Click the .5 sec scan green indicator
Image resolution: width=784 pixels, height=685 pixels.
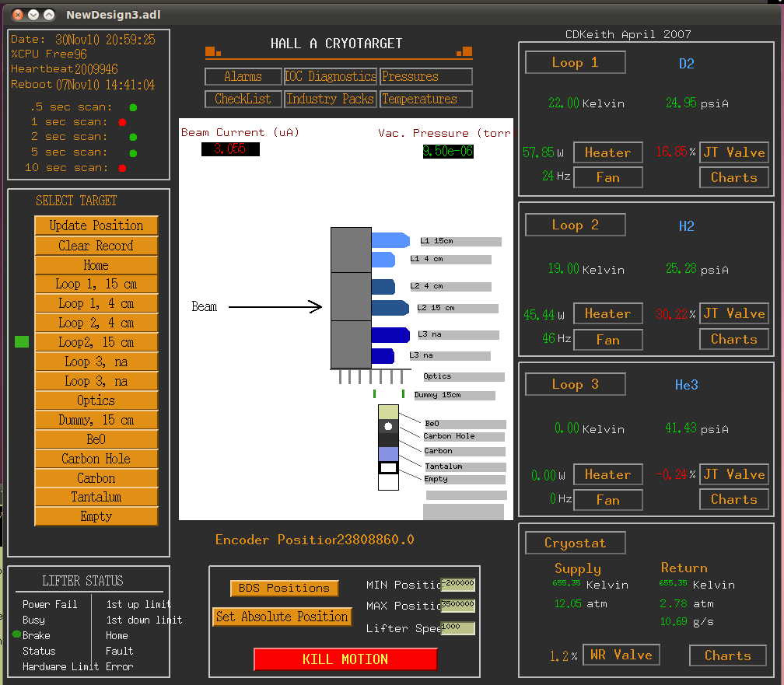click(133, 107)
